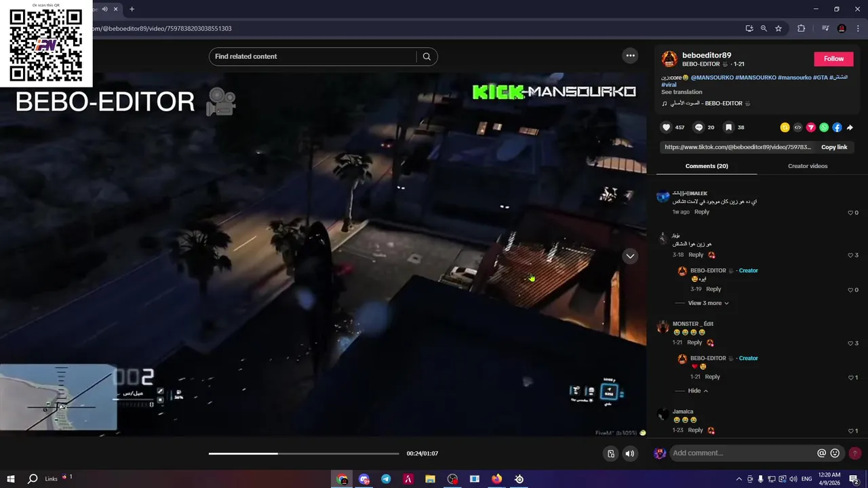Open the @MANSOURKO mention link

coord(712,77)
